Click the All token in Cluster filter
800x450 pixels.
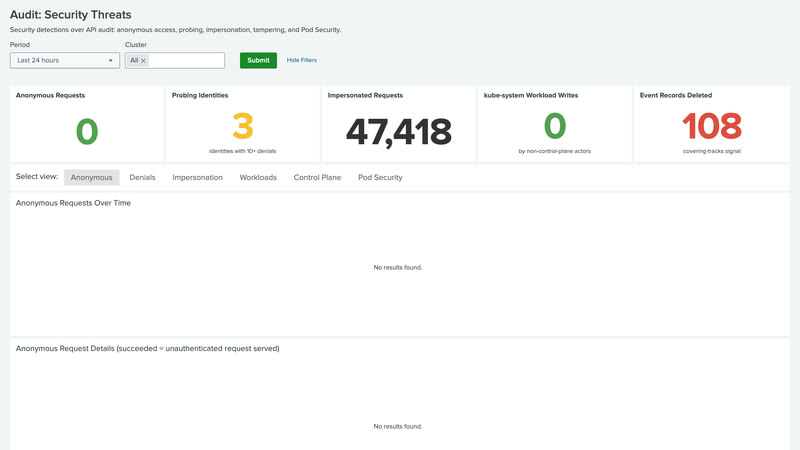click(137, 60)
